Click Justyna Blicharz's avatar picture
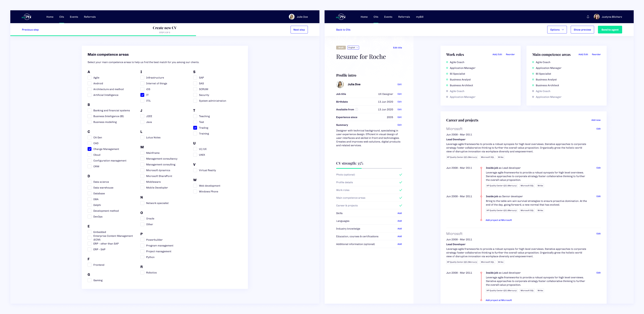Viewport: 644px width, 314px height. pyautogui.click(x=597, y=17)
